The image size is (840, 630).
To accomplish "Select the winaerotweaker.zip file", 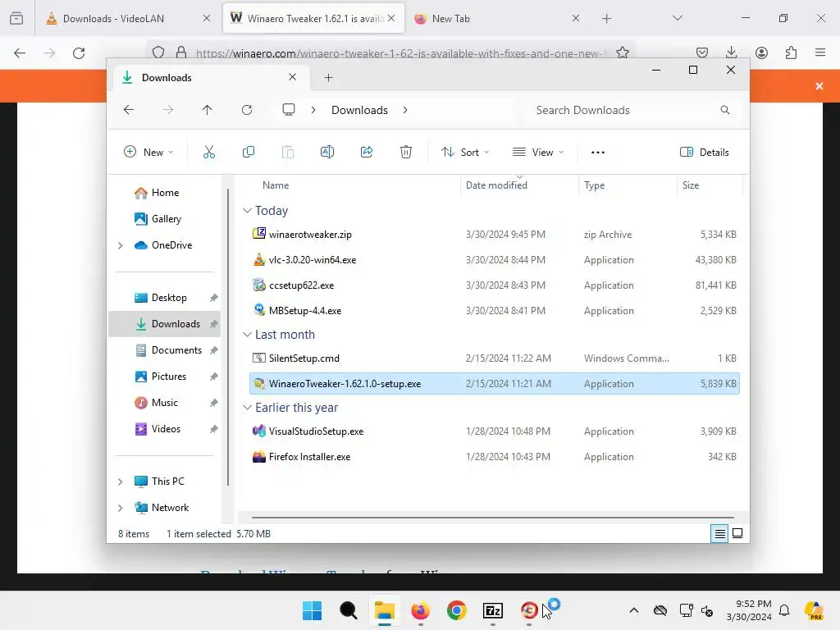I will (x=495, y=235).
